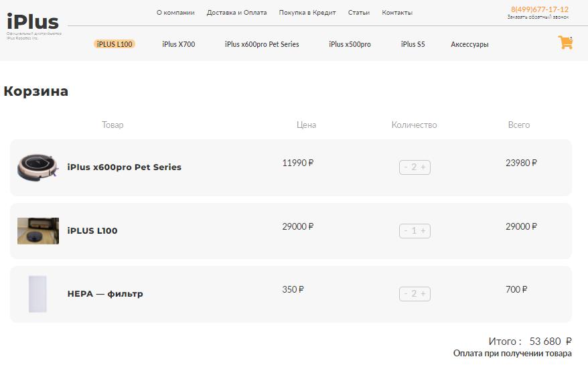The height and width of the screenshot is (367, 588).
Task: Select the iPlus X700 category
Action: 179,44
